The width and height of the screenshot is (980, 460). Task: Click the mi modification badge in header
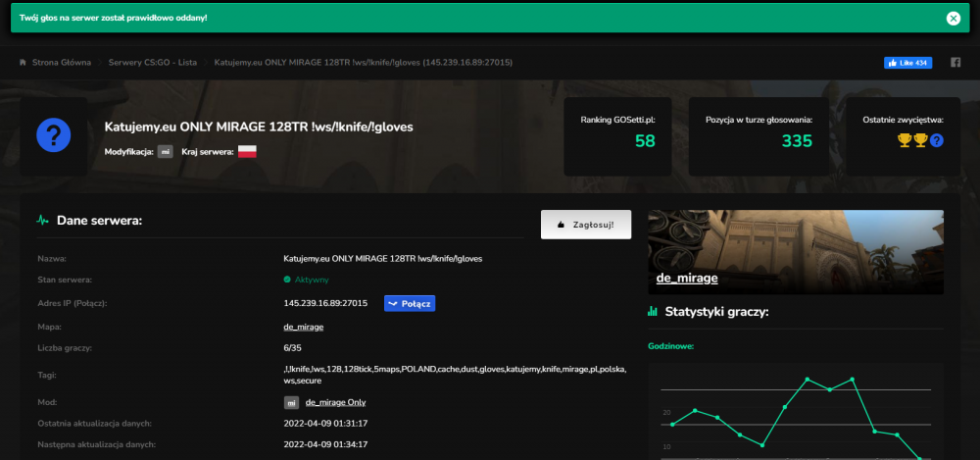pos(165,152)
